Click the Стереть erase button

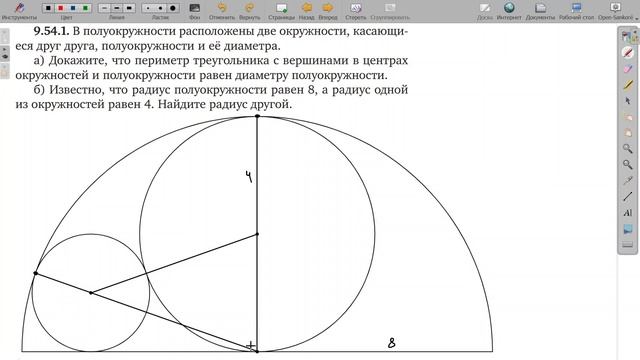[356, 11]
